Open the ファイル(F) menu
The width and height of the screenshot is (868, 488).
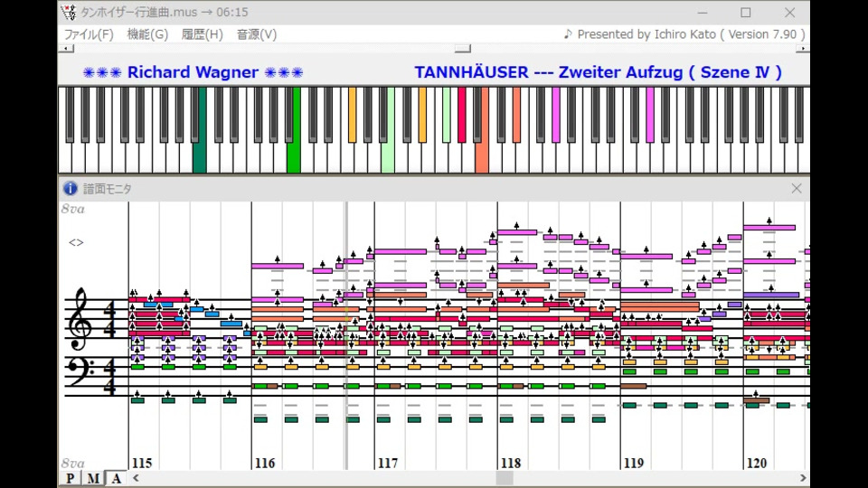(89, 34)
